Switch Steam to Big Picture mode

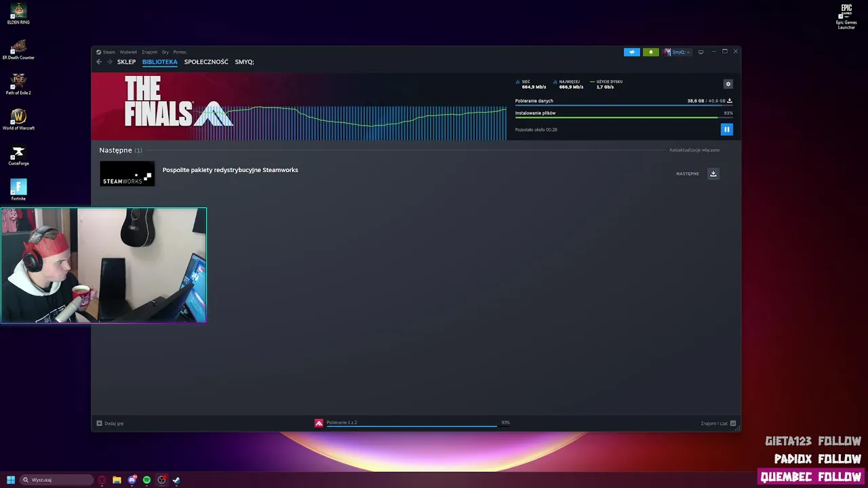[701, 52]
